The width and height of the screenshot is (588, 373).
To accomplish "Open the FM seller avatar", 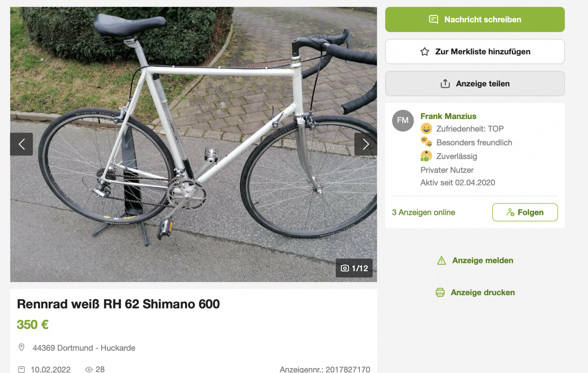I will click(x=403, y=121).
